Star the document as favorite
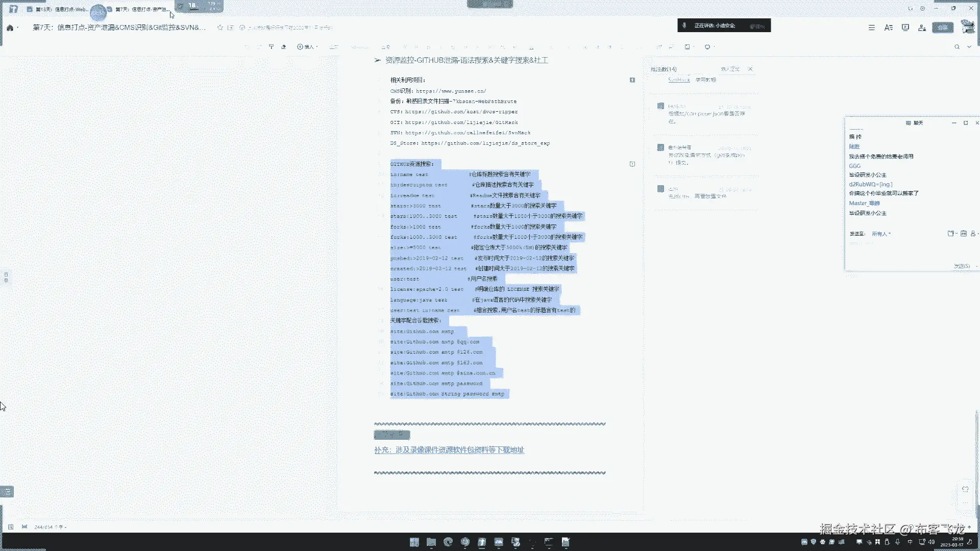The height and width of the screenshot is (551, 980). coord(220,28)
